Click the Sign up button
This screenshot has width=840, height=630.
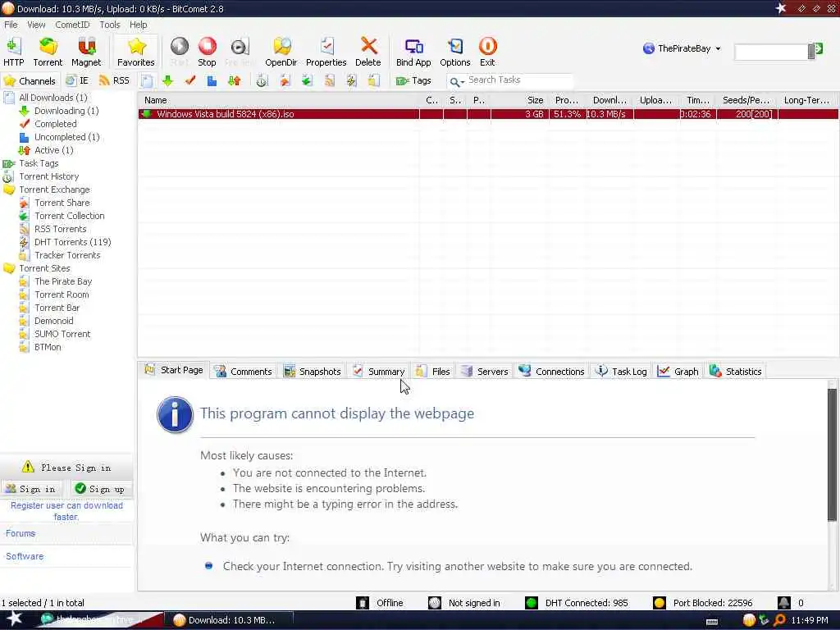(99, 489)
